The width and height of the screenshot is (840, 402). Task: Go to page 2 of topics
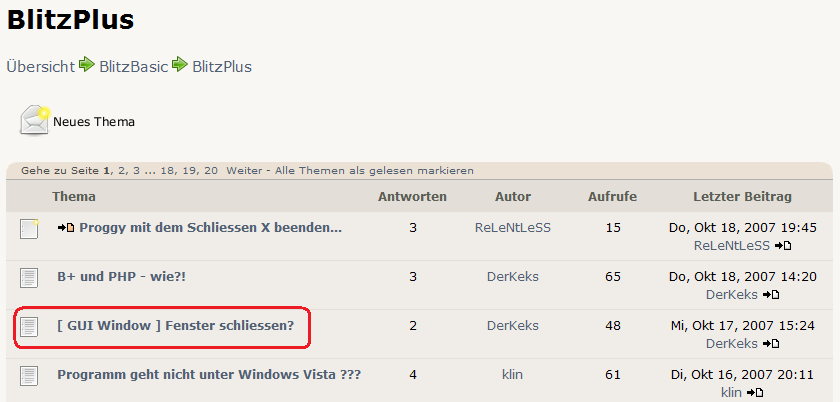point(122,171)
